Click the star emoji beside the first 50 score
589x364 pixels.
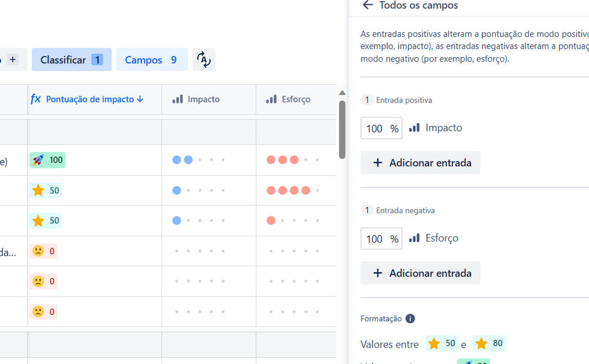tap(38, 190)
